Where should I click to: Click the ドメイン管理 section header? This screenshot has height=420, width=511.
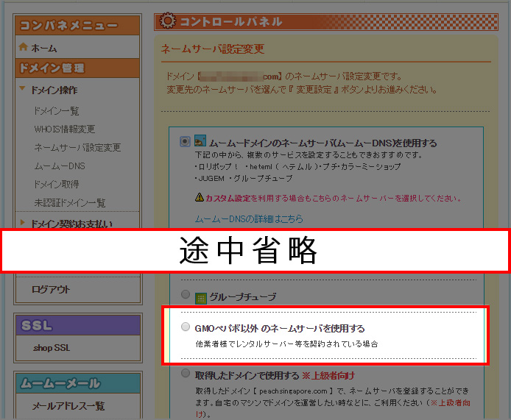point(77,68)
